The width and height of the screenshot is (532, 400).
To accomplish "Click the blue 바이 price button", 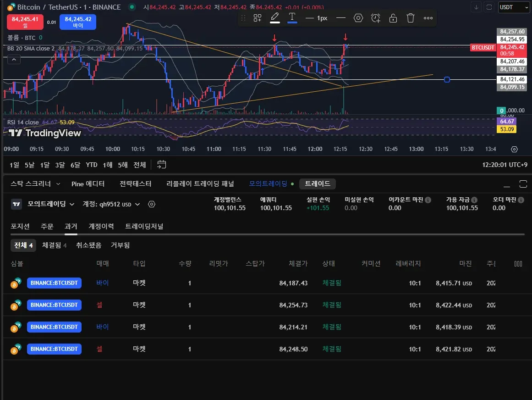I will (x=78, y=22).
